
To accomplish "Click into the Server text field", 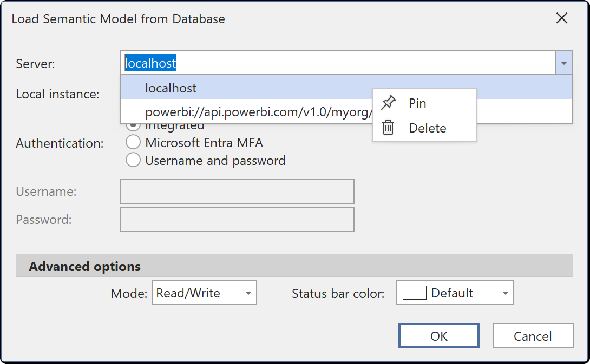I will tap(338, 63).
